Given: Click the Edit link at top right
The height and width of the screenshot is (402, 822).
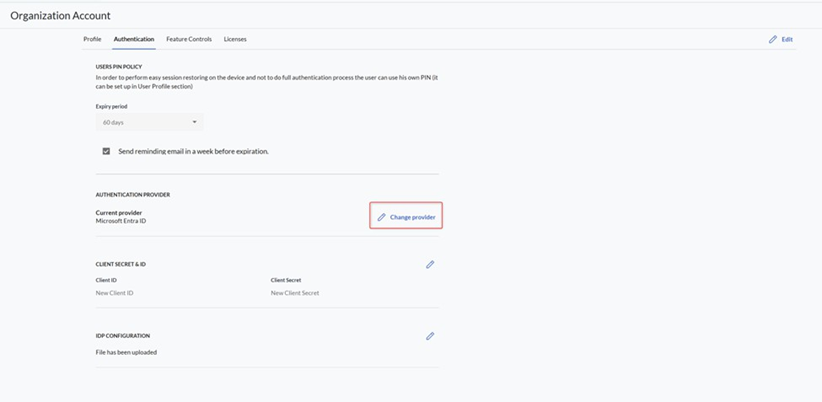Looking at the screenshot, I should [x=787, y=39].
